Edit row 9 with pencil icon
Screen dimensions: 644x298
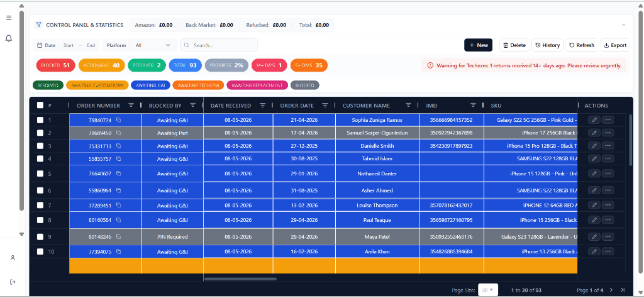point(594,236)
